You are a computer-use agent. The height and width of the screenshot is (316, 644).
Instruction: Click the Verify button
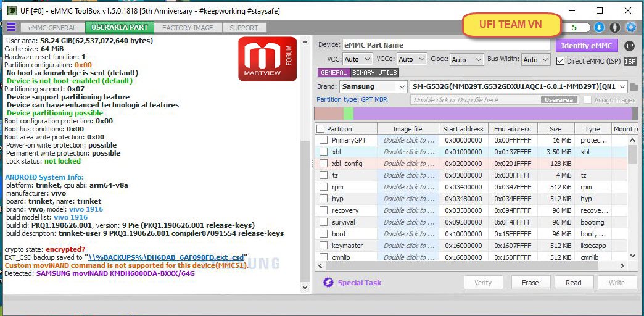point(483,282)
